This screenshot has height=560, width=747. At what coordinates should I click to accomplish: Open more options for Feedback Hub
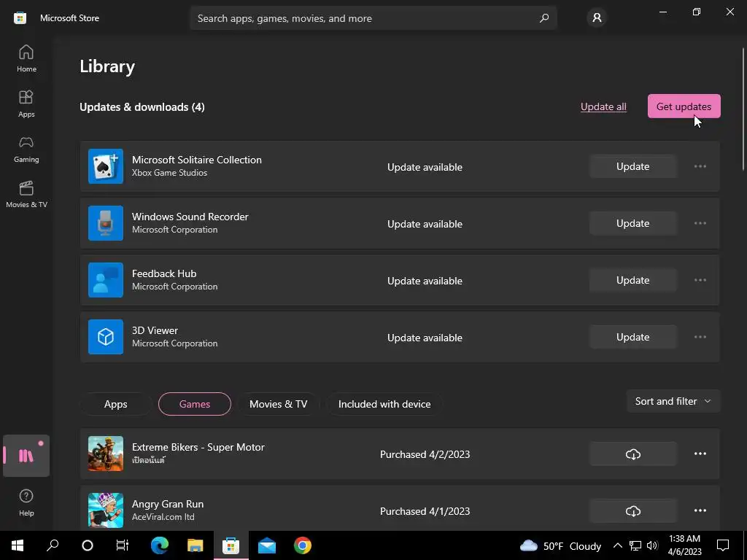click(x=700, y=280)
